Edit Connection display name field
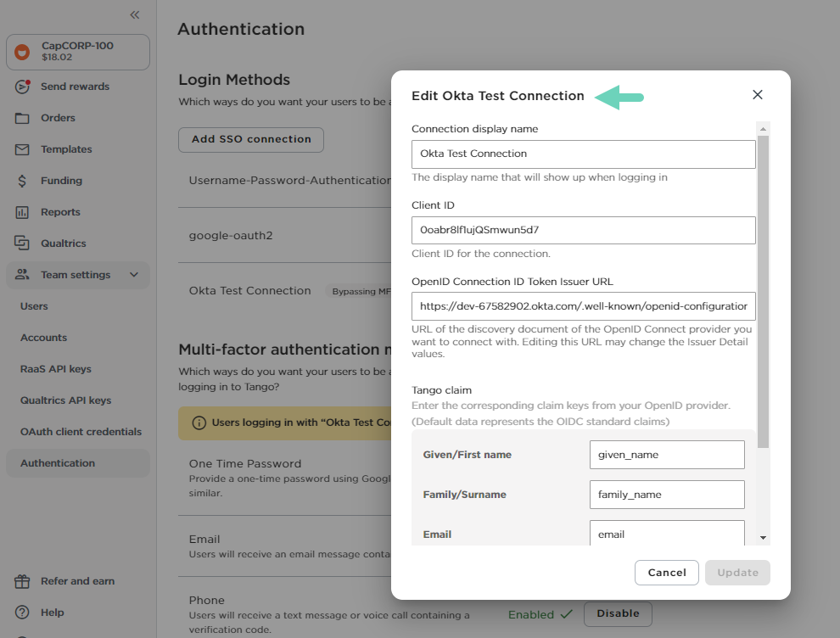The width and height of the screenshot is (840, 638). [584, 154]
